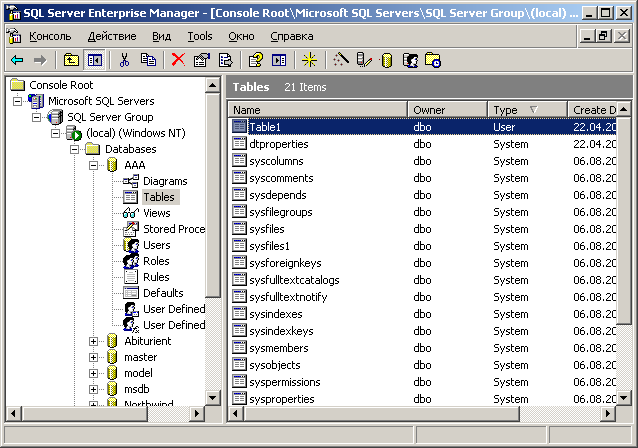Viewport: 638px width, 448px height.
Task: Select the Stored Procedures tree node
Action: point(173,229)
